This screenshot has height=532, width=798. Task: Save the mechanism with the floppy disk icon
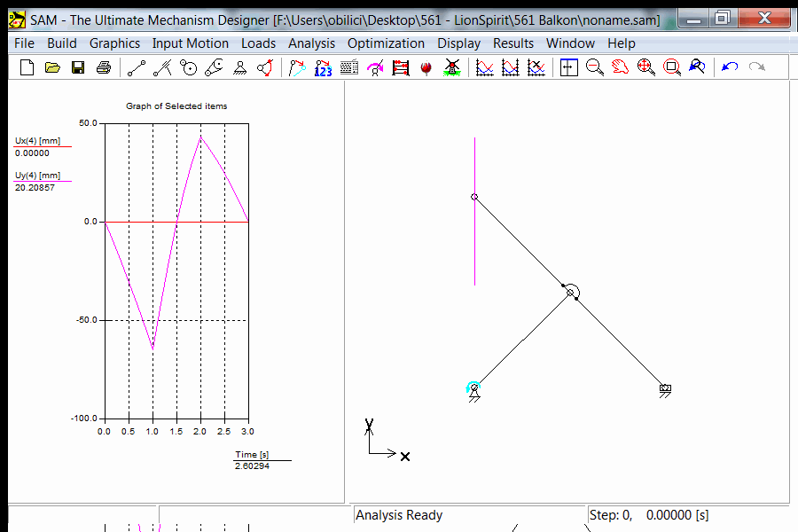pyautogui.click(x=78, y=67)
